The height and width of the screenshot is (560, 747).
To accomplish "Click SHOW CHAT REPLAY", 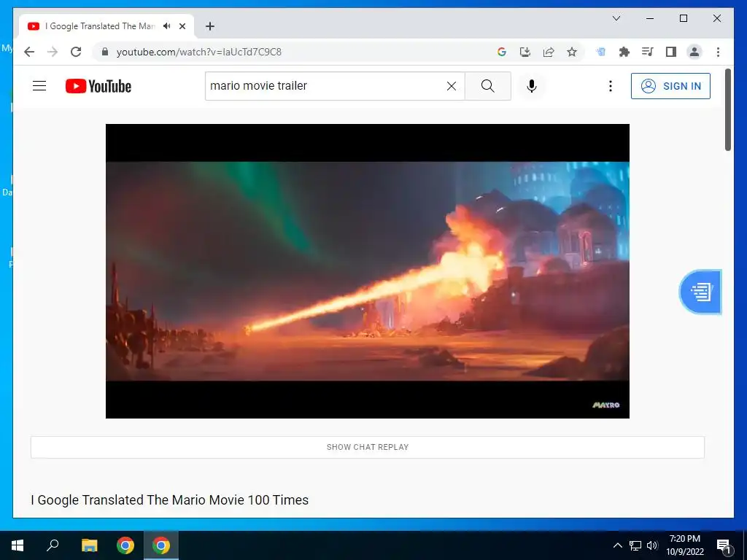I will (x=368, y=447).
